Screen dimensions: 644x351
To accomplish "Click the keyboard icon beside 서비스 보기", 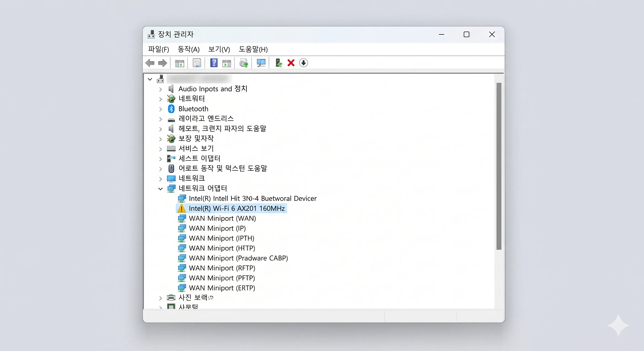I will 171,148.
